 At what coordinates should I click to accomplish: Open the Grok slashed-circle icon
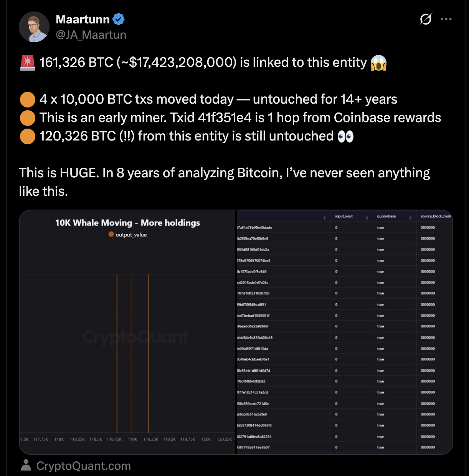426,19
